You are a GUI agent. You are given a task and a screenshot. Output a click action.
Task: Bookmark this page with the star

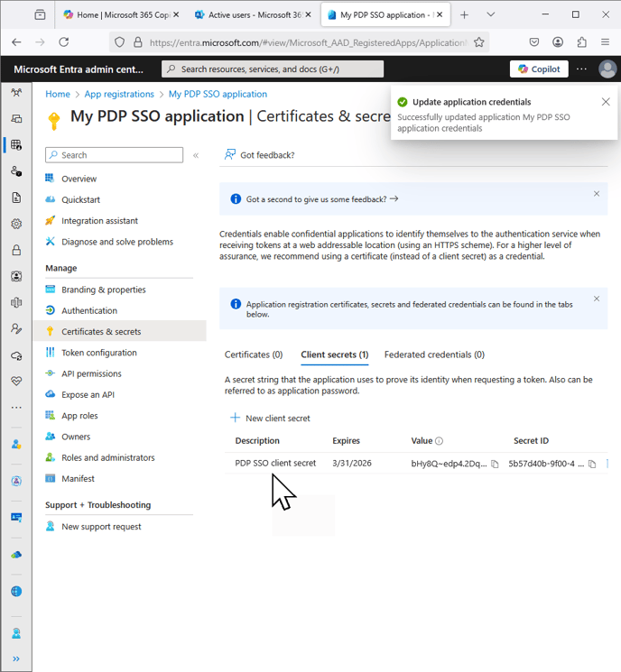479,42
